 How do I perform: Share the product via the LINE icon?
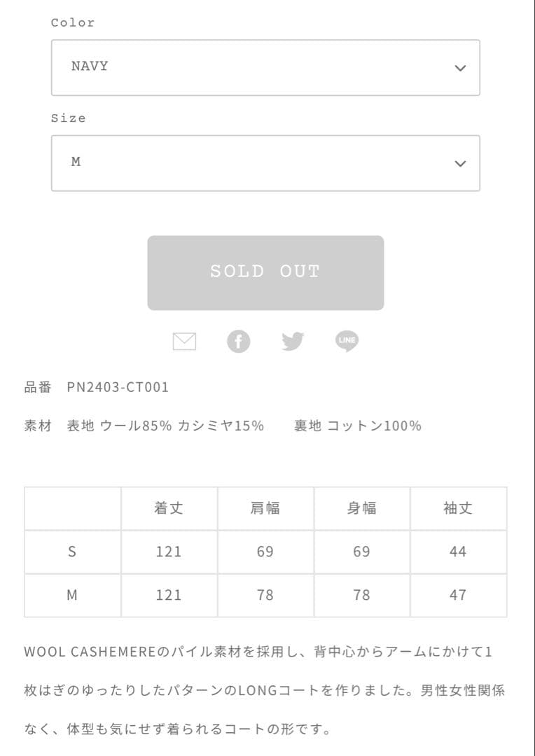tap(347, 341)
